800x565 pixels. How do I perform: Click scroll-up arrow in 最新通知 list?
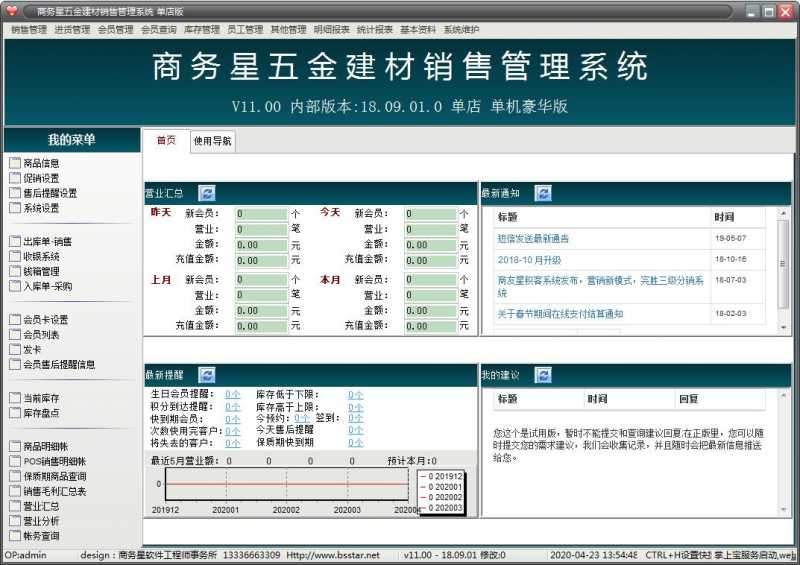click(x=784, y=212)
